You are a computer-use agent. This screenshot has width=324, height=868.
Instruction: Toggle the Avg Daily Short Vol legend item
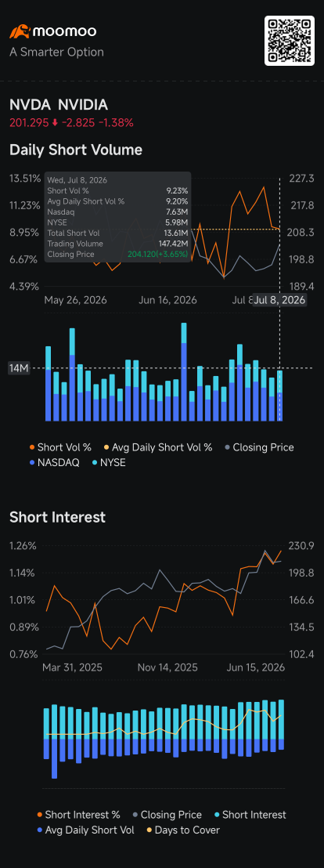pos(86,830)
